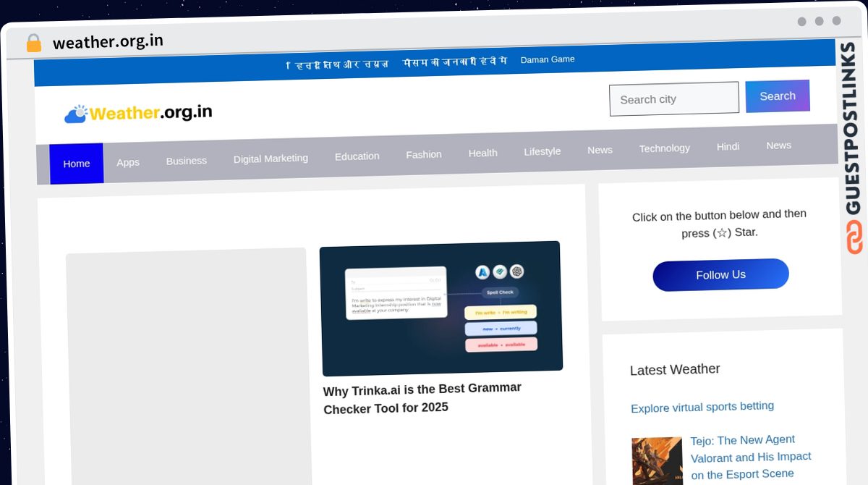Click inside the Search city input field
868x485 pixels.
click(x=673, y=98)
